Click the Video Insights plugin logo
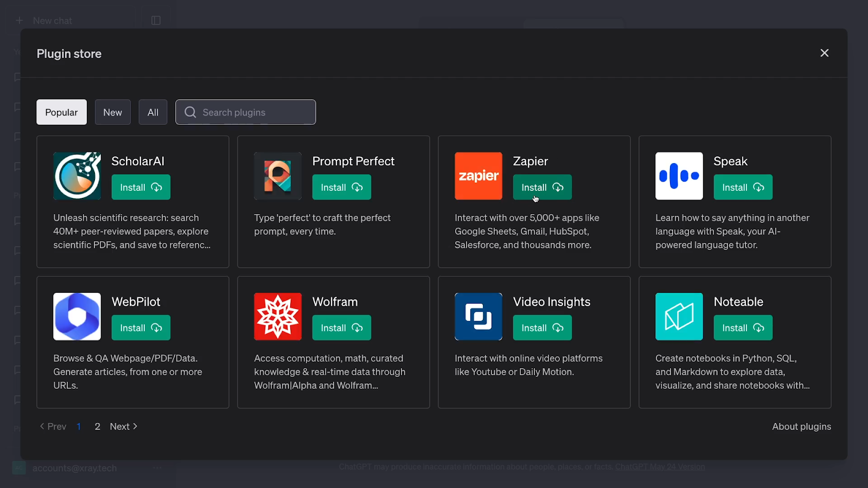Screen dimensions: 868x488 [478, 317]
